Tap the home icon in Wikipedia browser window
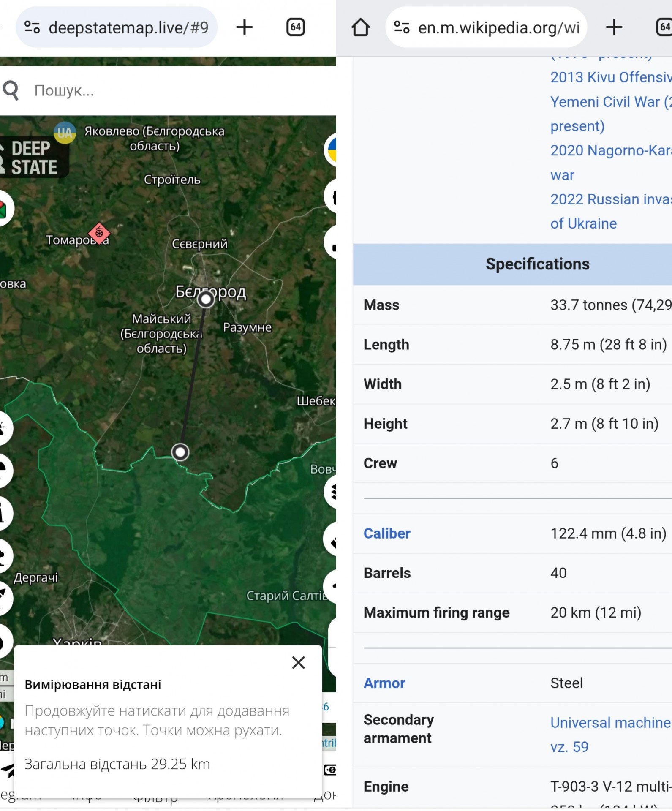The width and height of the screenshot is (672, 811). tap(360, 27)
